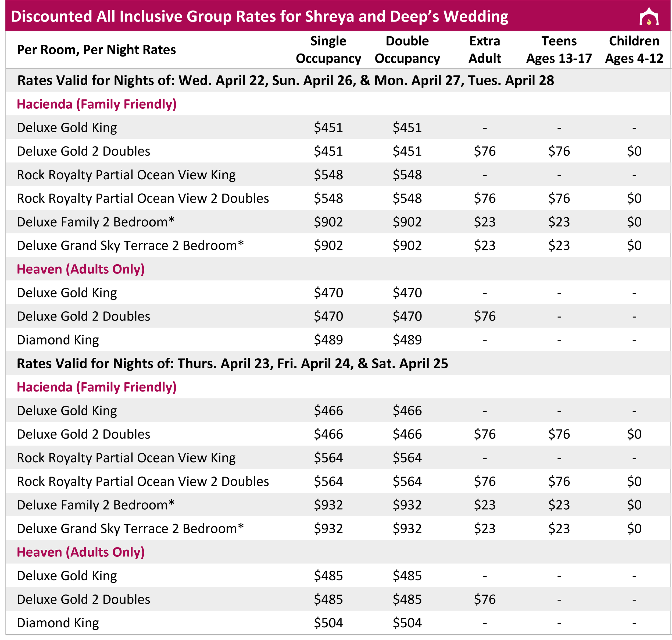Screen dimensions: 672x640
Task: Click the wedding rates title banner
Action: point(259,16)
